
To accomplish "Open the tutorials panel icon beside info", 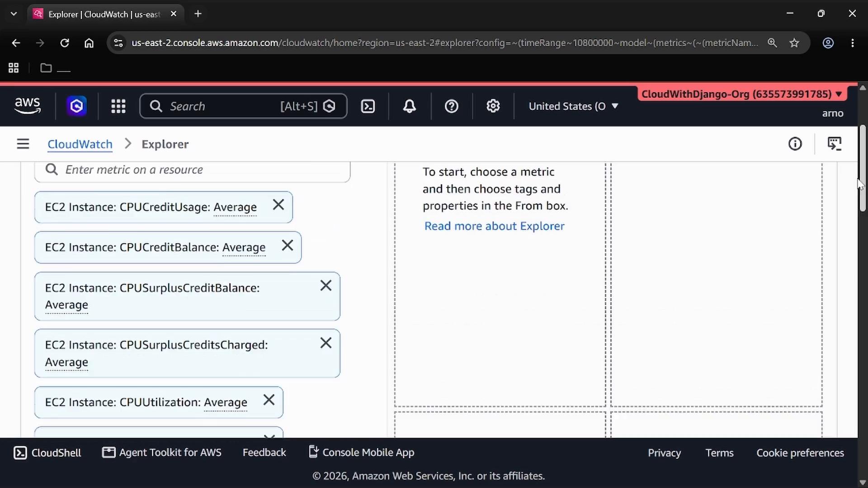I will (x=835, y=144).
